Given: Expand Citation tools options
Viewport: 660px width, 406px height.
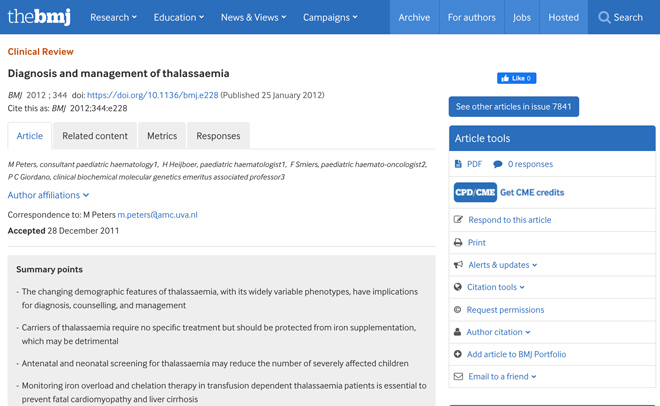Looking at the screenshot, I should pos(495,287).
